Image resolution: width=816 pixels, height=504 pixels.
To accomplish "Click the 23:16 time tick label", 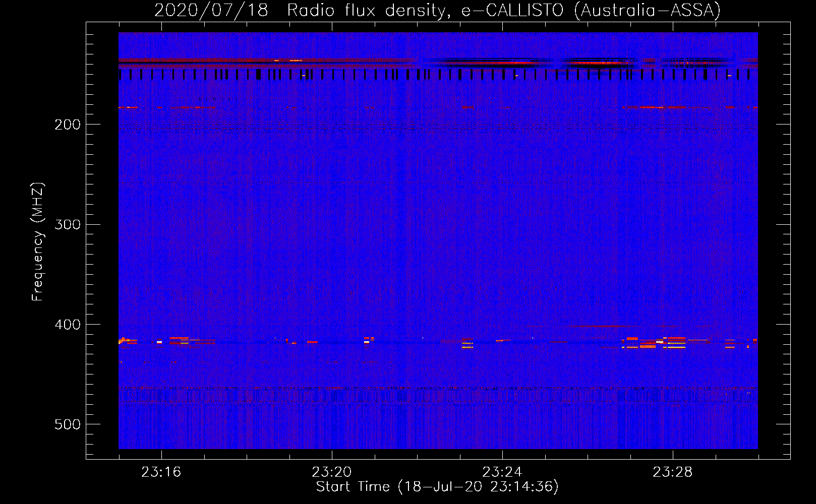I will pos(161,472).
